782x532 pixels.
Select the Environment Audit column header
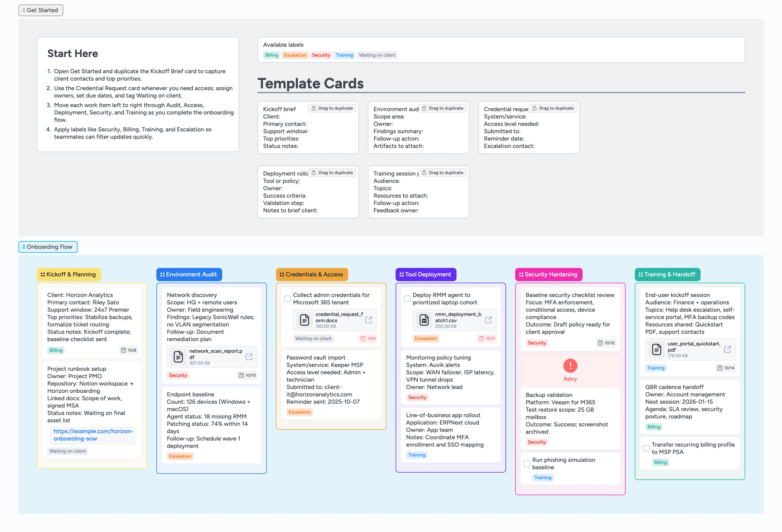(x=189, y=274)
